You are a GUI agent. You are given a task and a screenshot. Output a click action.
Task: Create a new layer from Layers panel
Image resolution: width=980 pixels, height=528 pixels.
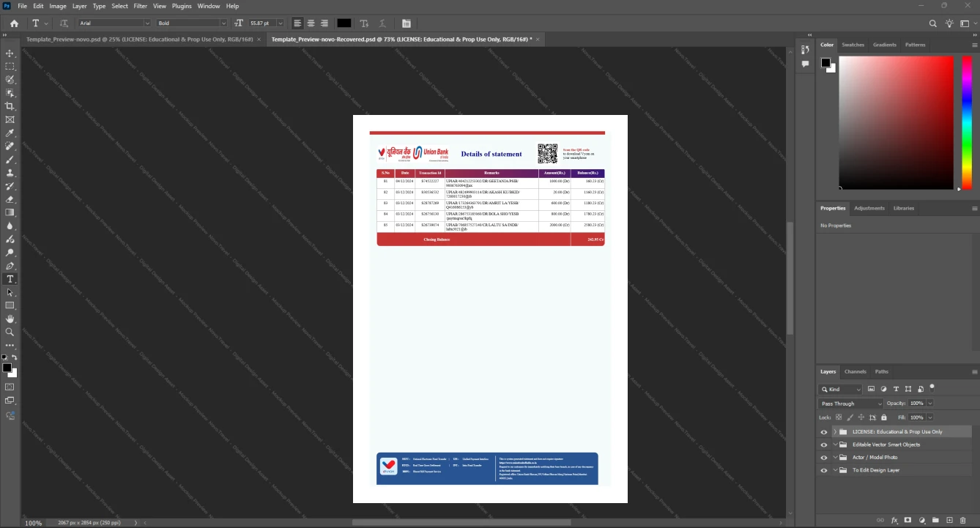point(949,521)
